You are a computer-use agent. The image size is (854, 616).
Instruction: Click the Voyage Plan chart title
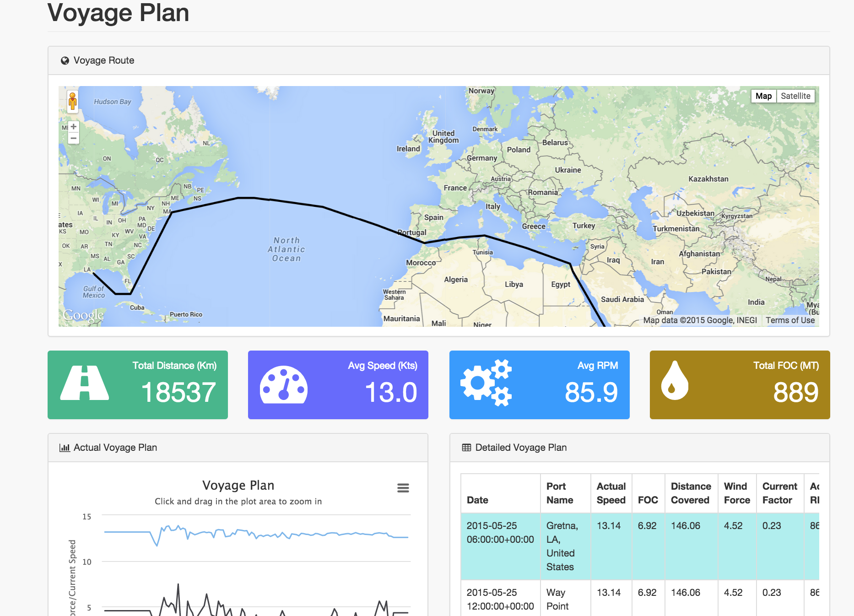[x=238, y=485]
